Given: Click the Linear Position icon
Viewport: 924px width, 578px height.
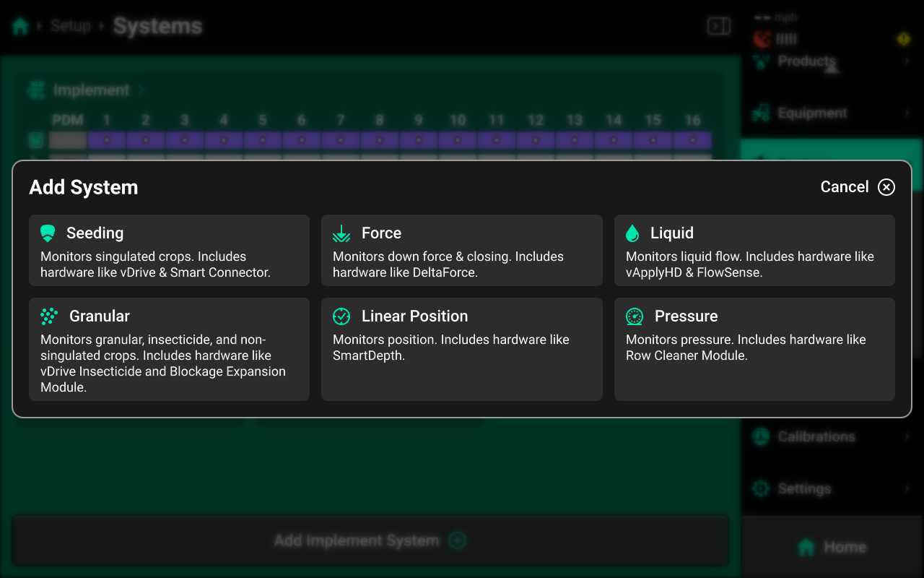Looking at the screenshot, I should pos(341,316).
